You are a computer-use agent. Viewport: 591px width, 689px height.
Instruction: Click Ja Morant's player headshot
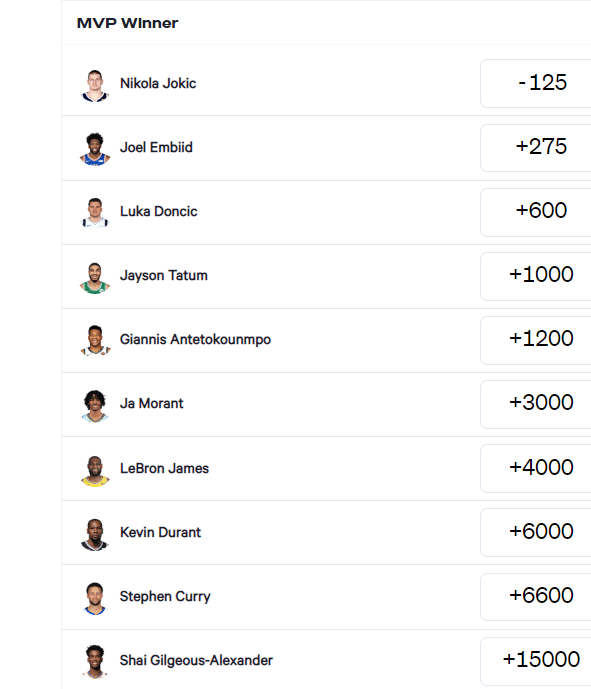[95, 406]
